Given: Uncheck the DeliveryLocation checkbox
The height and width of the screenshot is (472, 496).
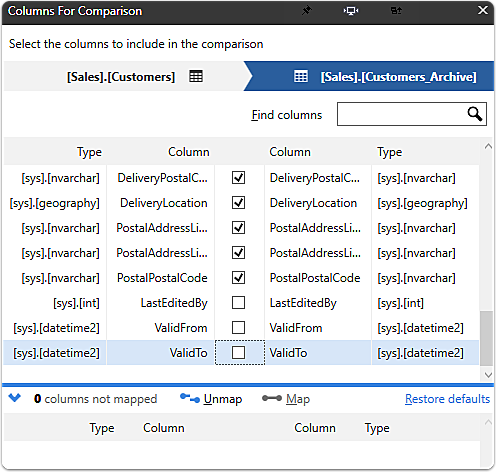Looking at the screenshot, I should pyautogui.click(x=238, y=203).
